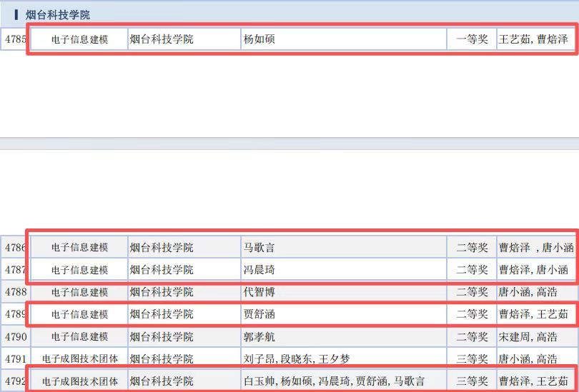Click student name 代智博
This screenshot has height=392, width=579.
[259, 292]
